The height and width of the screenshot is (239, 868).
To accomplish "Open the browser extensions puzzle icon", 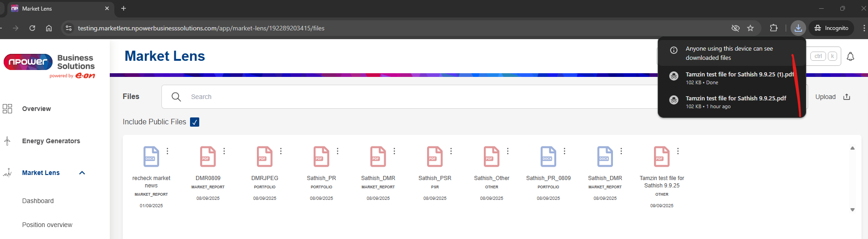I will pyautogui.click(x=773, y=28).
